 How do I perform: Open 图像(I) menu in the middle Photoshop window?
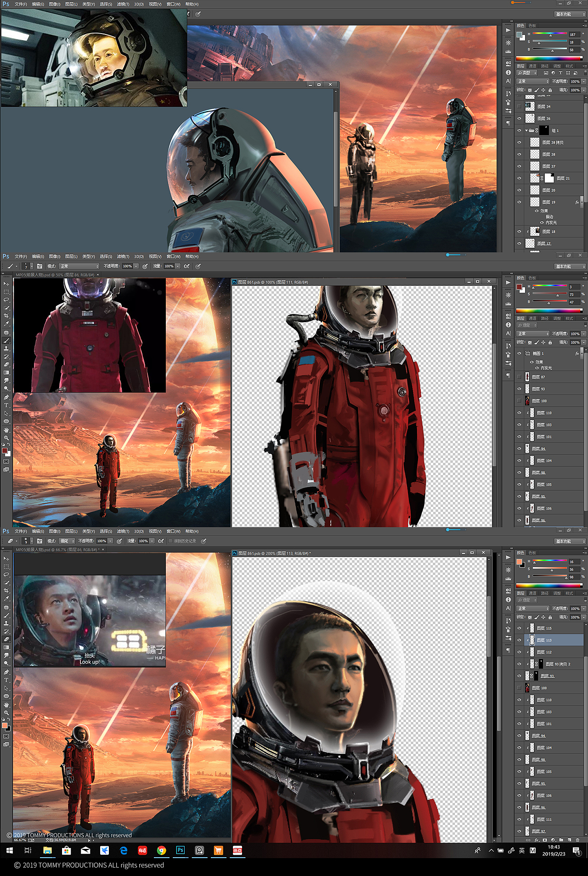tap(55, 256)
